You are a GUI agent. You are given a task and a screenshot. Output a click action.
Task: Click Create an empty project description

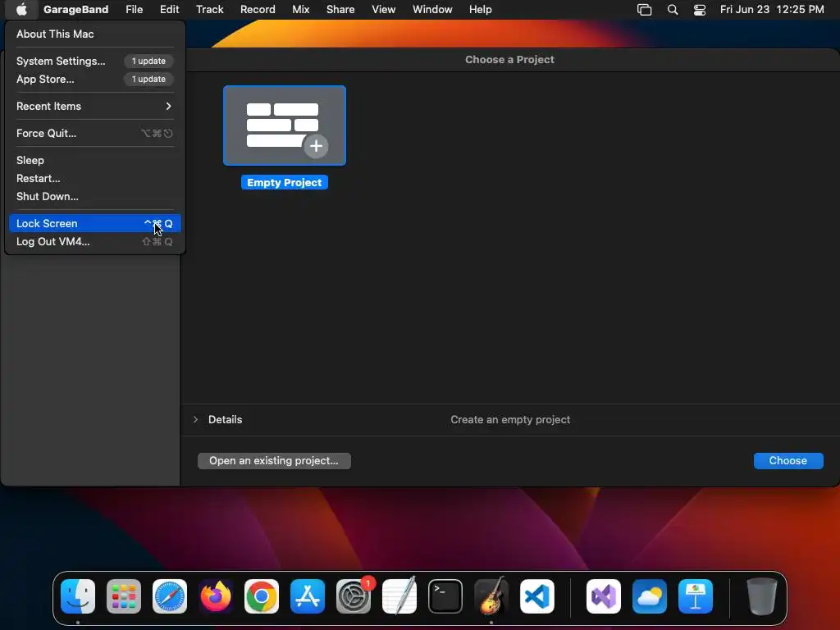(510, 419)
